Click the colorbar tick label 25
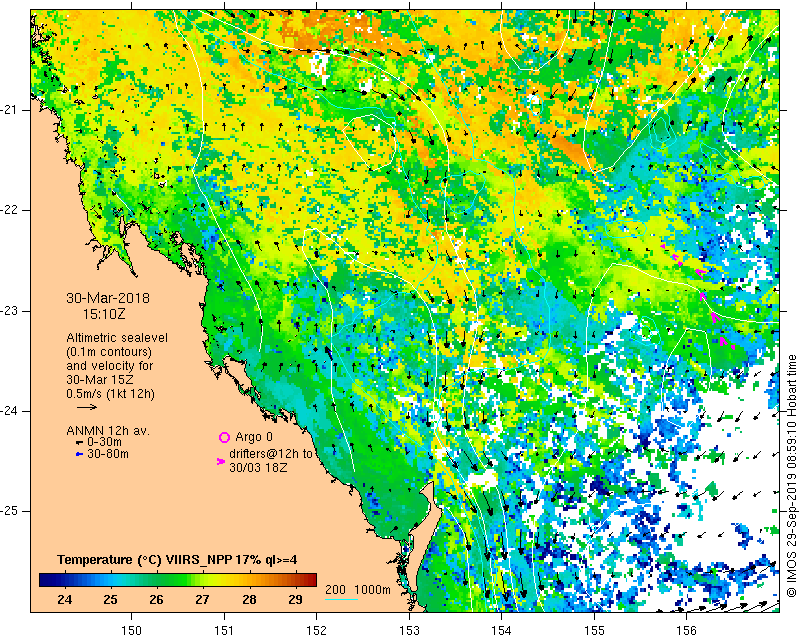 (x=111, y=600)
